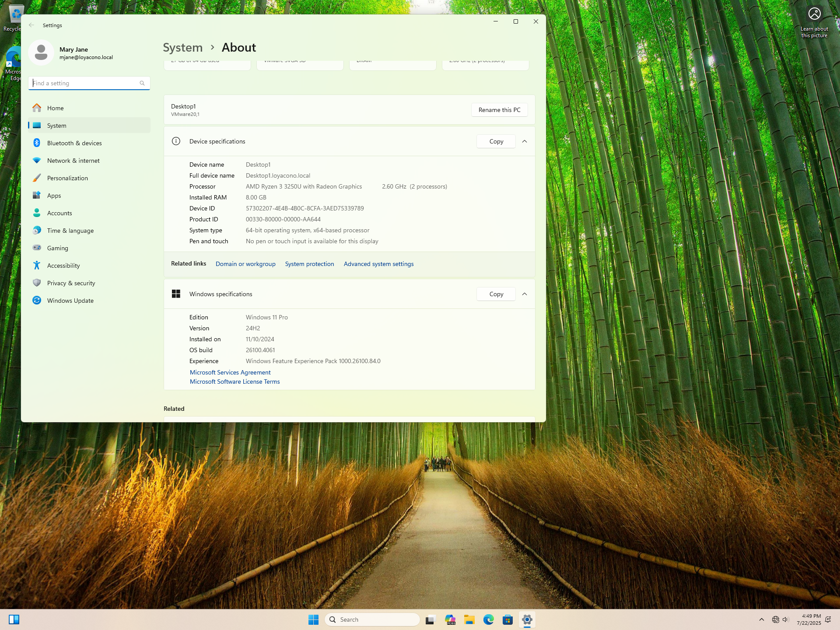The height and width of the screenshot is (630, 840).
Task: Open Windows Update from the sidebar
Action: [x=89, y=301]
